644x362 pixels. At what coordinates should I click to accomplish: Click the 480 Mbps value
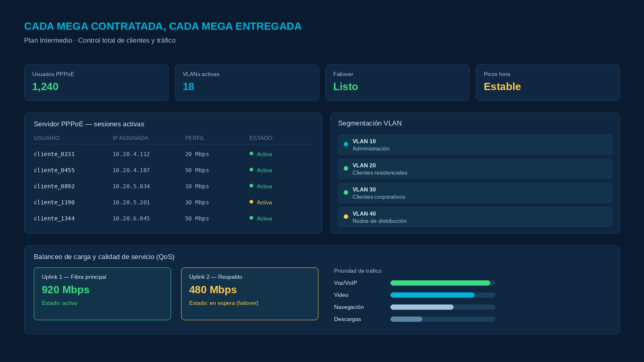[x=213, y=290]
